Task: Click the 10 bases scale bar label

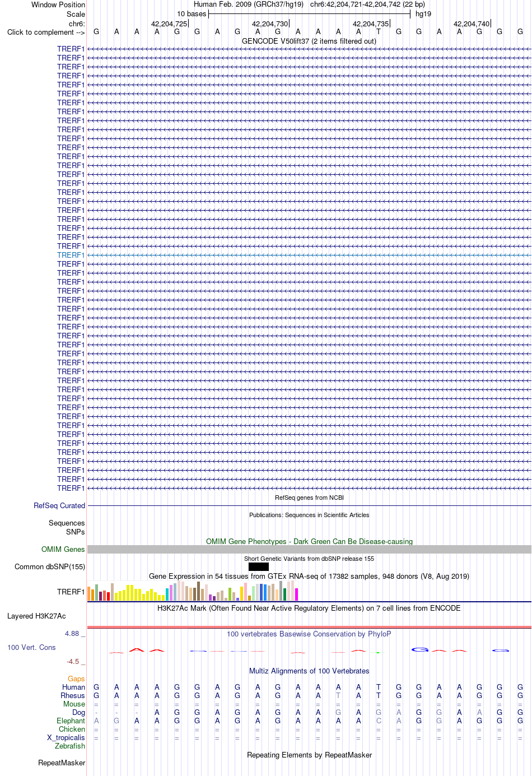Action: (192, 14)
